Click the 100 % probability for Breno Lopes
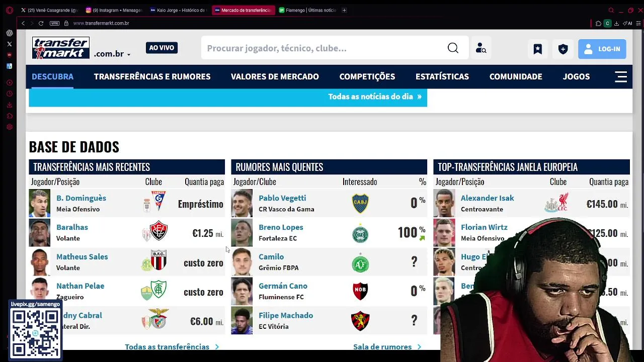644x362 pixels. click(411, 232)
